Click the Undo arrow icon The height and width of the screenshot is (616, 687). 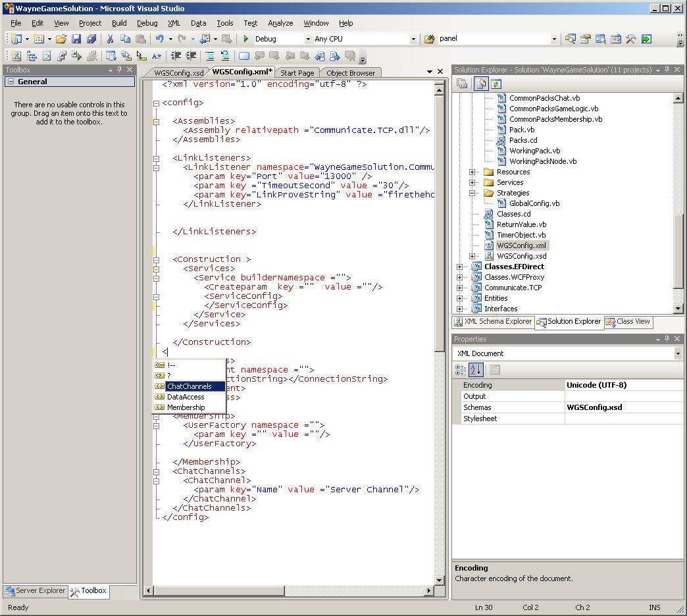pos(159,39)
